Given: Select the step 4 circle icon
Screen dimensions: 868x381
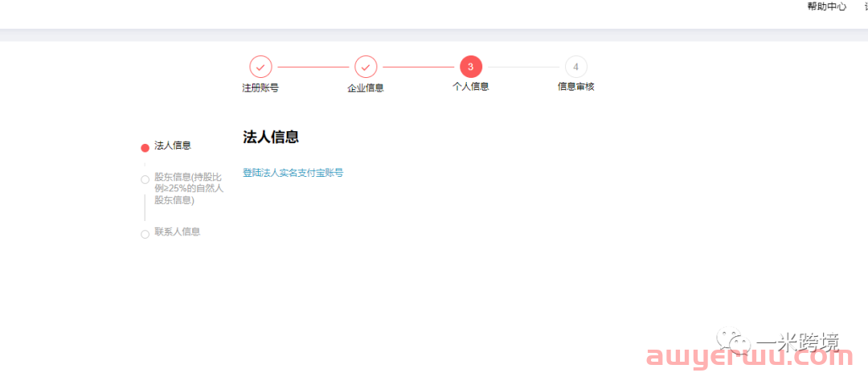Looking at the screenshot, I should pyautogui.click(x=575, y=67).
